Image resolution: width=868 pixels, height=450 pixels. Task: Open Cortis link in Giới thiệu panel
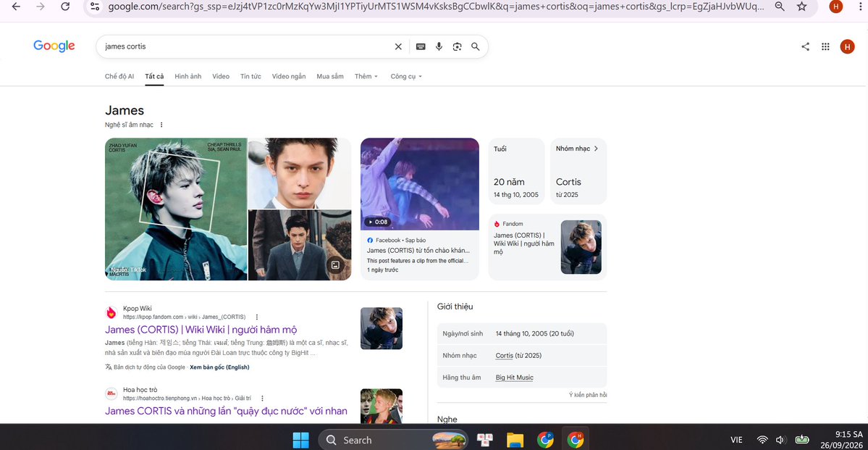pyautogui.click(x=505, y=355)
